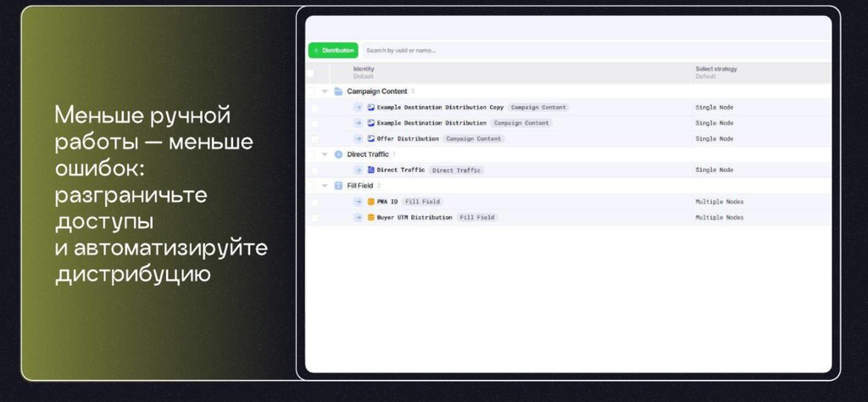Click the green Distribution add button

point(333,50)
